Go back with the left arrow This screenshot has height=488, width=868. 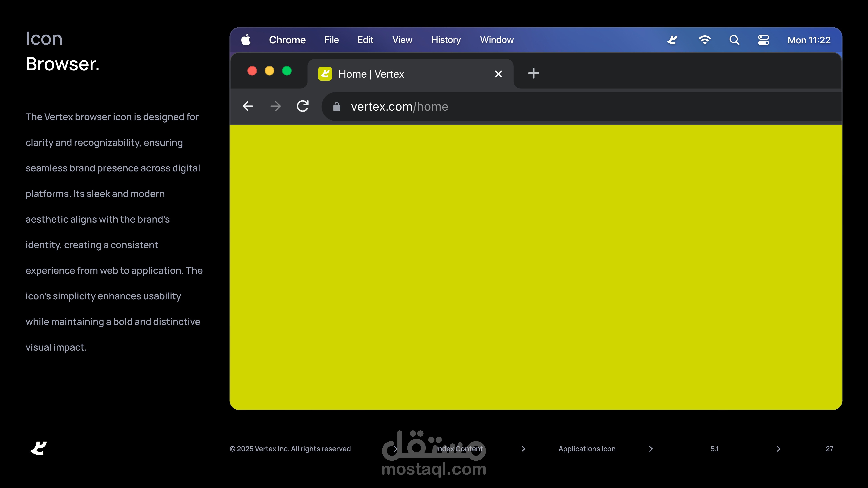pos(248,106)
